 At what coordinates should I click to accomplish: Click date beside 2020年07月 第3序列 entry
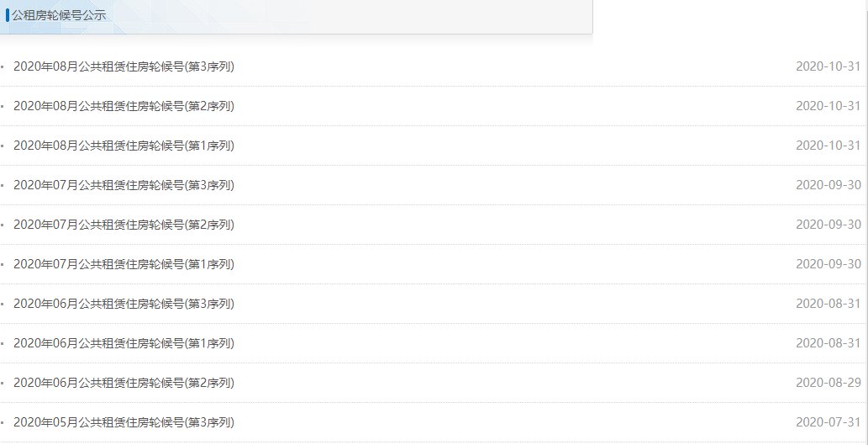pyautogui.click(x=828, y=185)
